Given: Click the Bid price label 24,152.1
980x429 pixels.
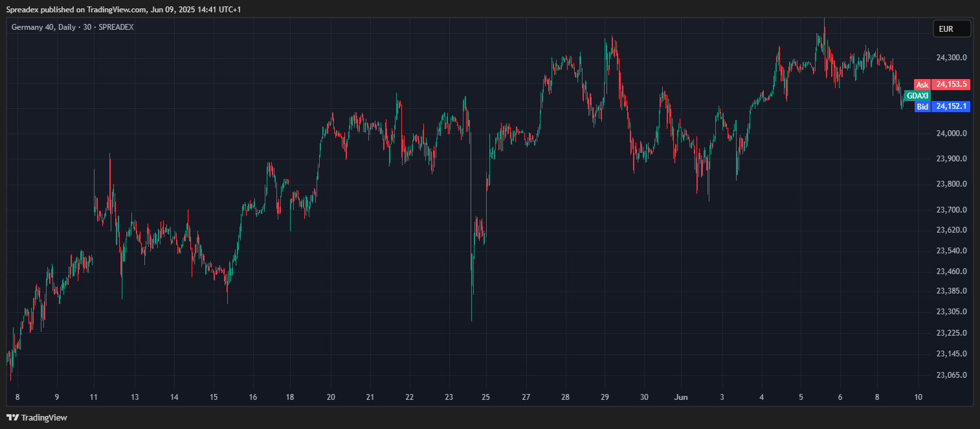Looking at the screenshot, I should pos(951,106).
